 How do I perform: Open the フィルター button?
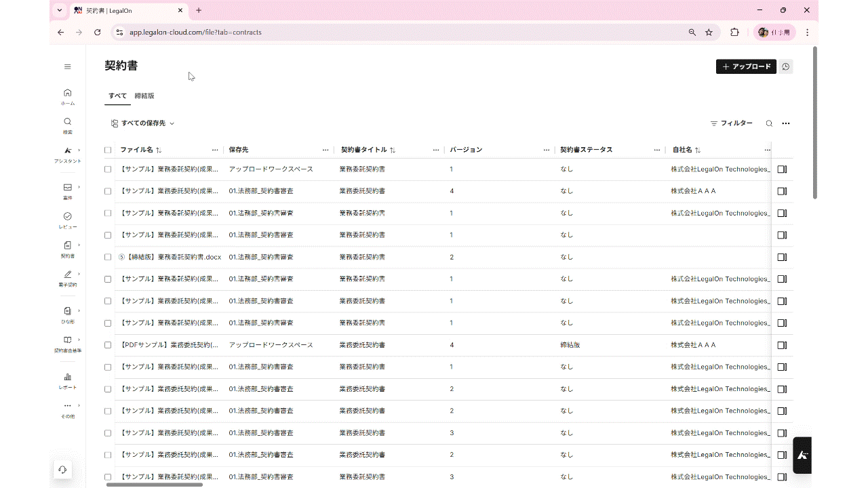(x=731, y=123)
